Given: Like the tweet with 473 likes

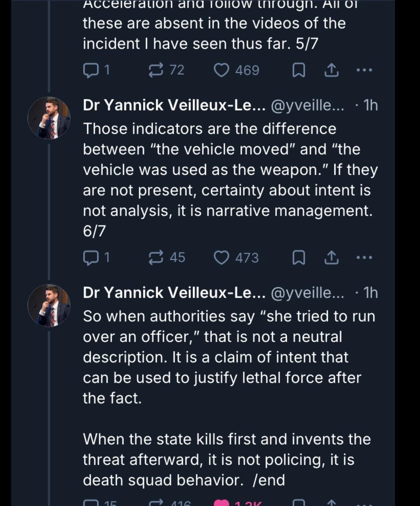Looking at the screenshot, I should point(222,258).
